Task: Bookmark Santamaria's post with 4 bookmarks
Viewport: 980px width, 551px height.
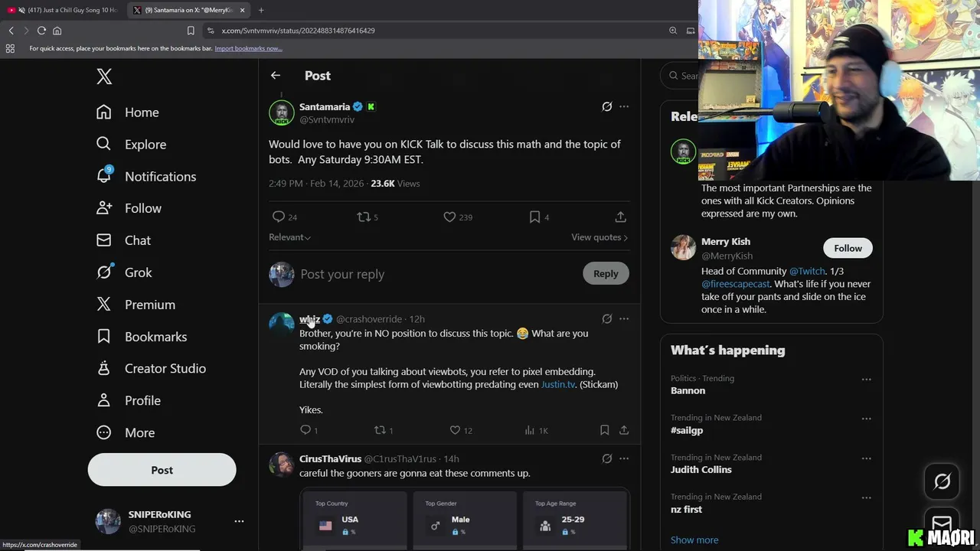Action: pyautogui.click(x=539, y=217)
